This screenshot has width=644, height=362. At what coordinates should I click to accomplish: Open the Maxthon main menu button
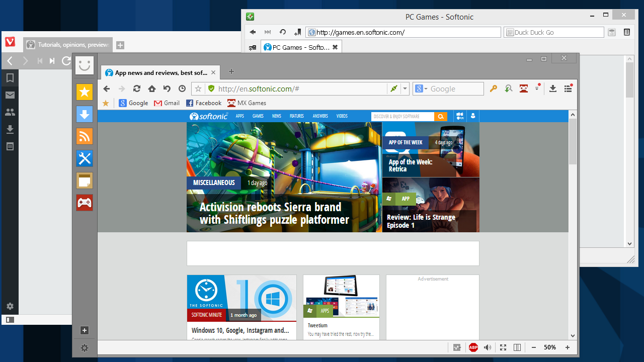568,89
